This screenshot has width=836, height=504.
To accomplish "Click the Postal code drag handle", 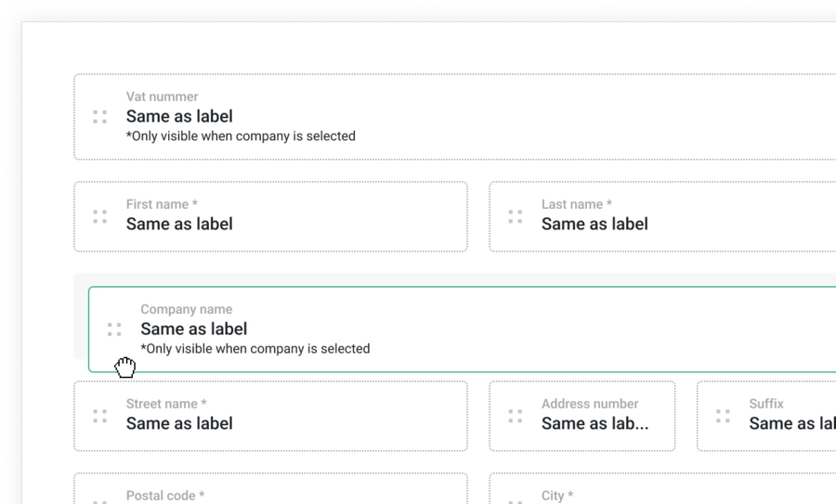I will (99, 499).
